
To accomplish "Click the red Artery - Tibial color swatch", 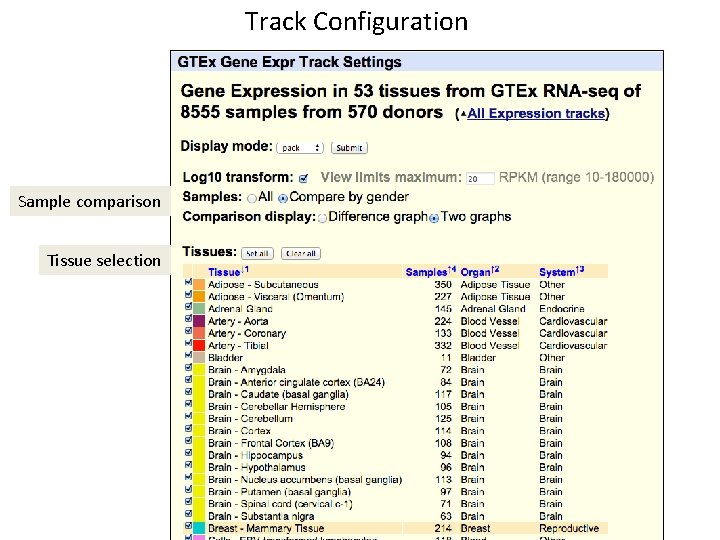I will click(199, 345).
